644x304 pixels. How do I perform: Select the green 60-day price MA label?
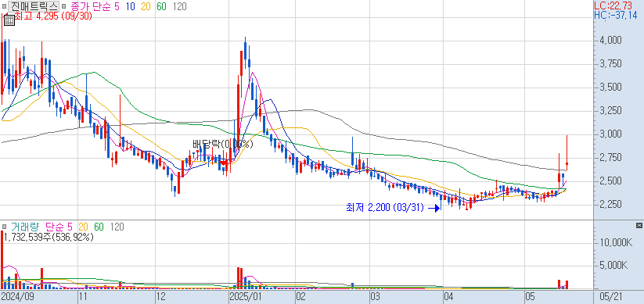tap(161, 6)
